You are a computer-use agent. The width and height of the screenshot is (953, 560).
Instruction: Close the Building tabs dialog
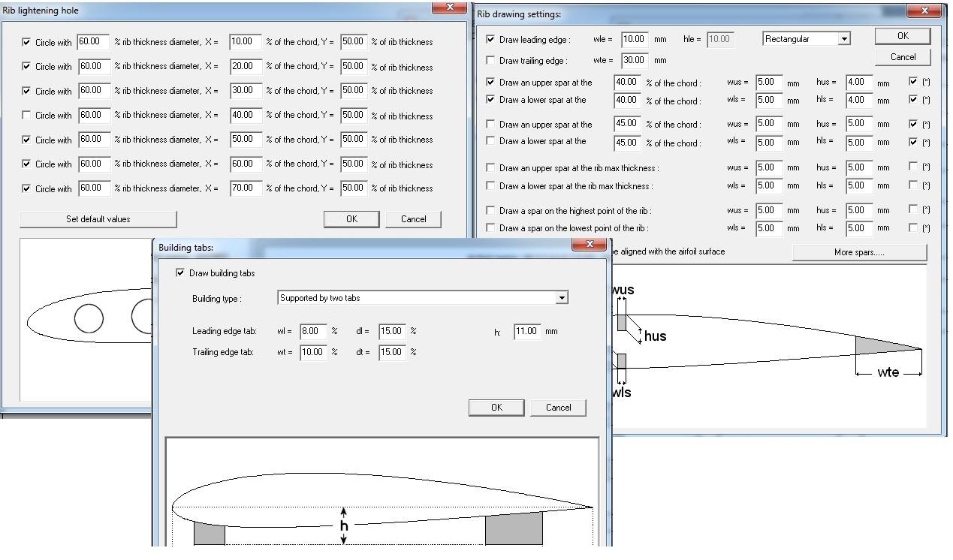589,245
